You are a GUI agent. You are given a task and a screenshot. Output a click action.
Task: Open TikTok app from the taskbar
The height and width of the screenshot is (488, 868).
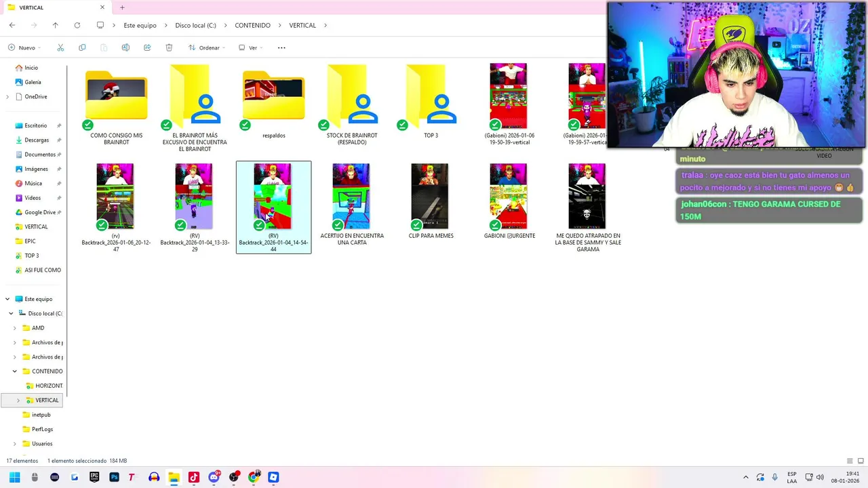[x=193, y=477]
